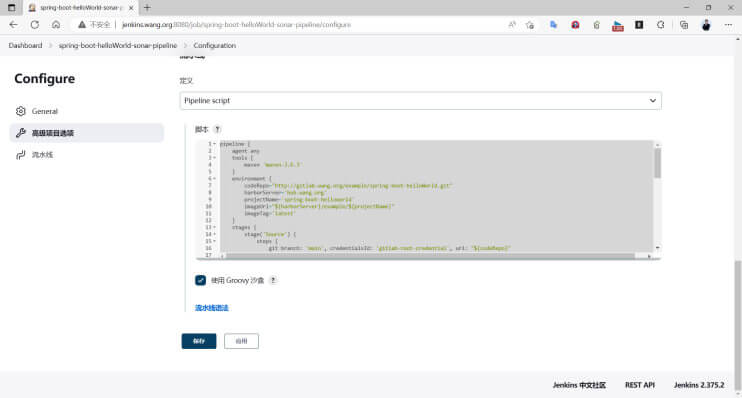The height and width of the screenshot is (398, 742).
Task: Click the script editor vertical scrollbar thumb
Action: tap(657, 163)
